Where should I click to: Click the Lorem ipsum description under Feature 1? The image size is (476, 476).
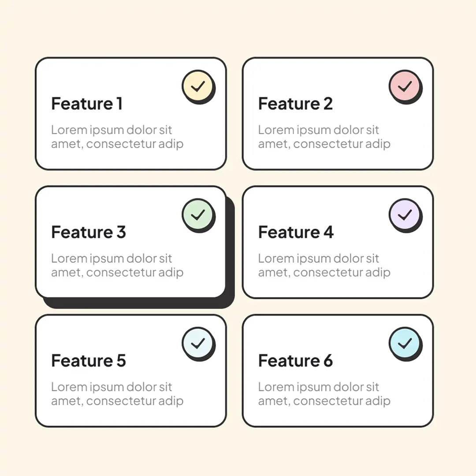tap(117, 137)
